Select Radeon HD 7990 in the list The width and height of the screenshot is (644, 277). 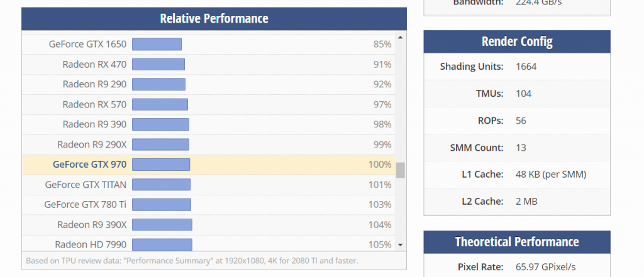91,244
